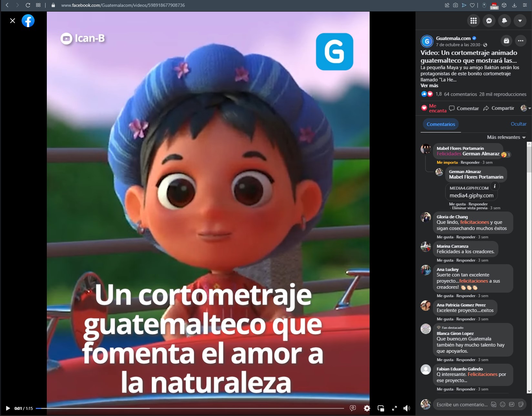Reply to Mabel Flores Portamarin's comment
The width and height of the screenshot is (532, 416).
click(x=470, y=162)
